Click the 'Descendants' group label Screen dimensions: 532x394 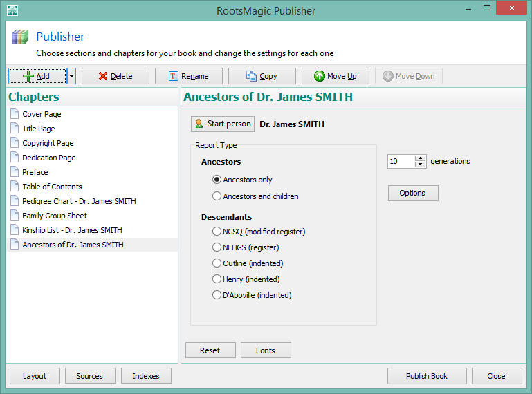pos(226,217)
